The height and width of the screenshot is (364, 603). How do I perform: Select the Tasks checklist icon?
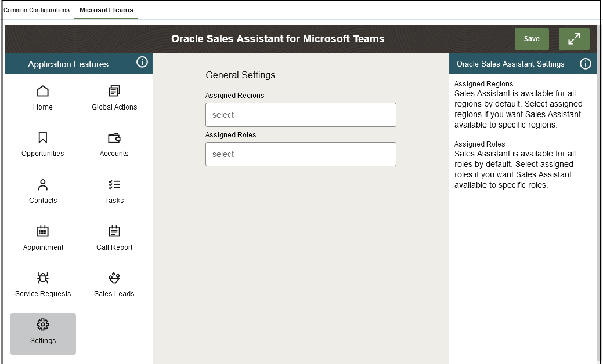point(114,185)
